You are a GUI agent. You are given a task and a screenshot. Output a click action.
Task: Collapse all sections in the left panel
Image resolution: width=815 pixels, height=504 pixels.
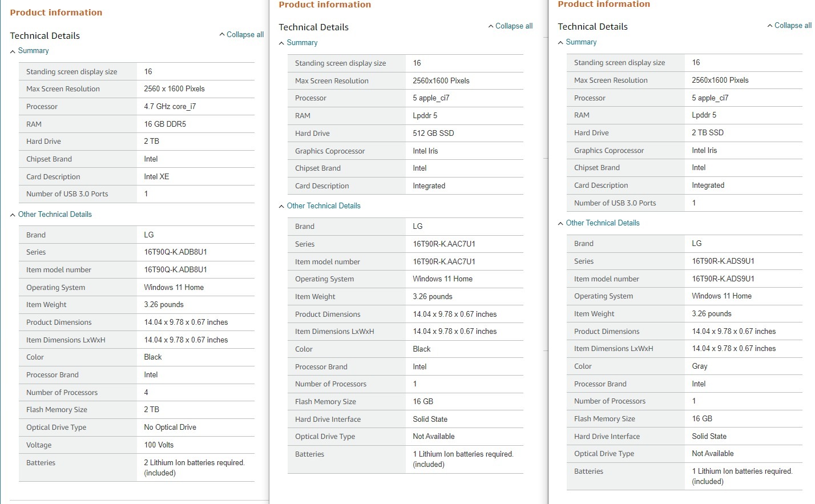click(x=241, y=35)
